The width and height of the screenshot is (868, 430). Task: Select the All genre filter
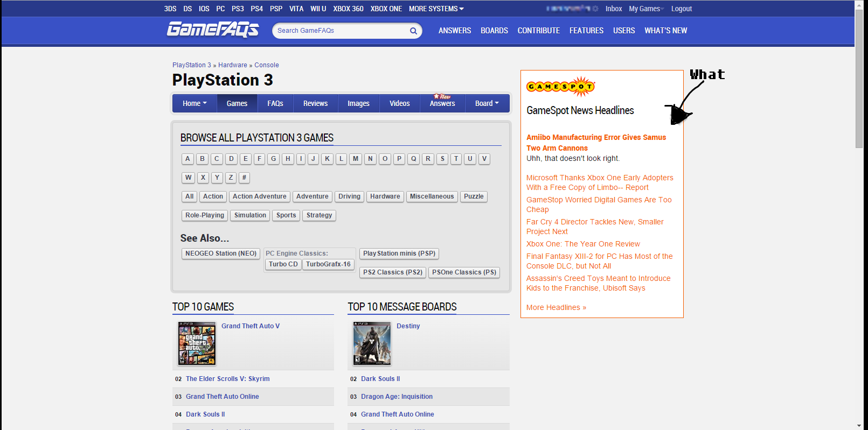point(190,196)
